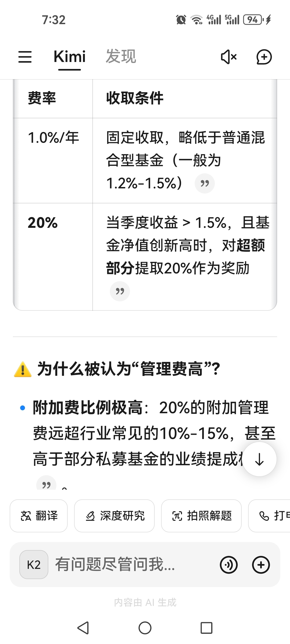Open citation quote after 1.2%-1.5%

point(205,184)
